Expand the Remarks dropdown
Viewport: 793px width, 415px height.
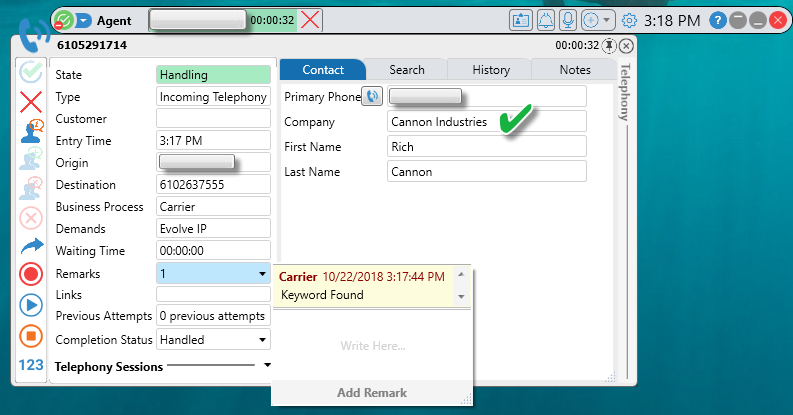262,274
